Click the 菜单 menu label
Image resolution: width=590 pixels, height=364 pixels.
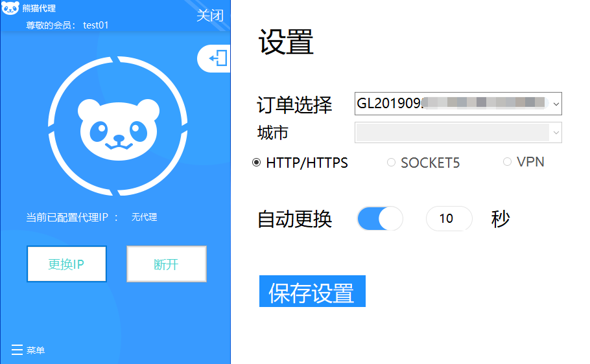36,350
